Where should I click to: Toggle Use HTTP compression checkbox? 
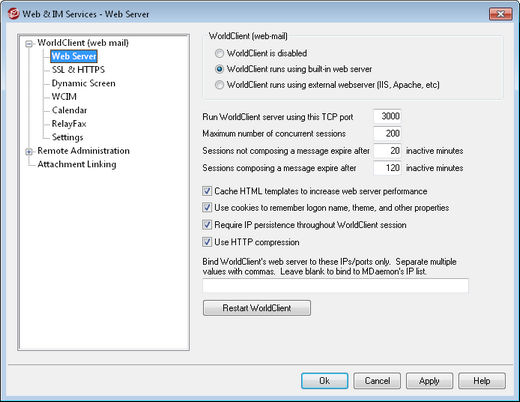(x=207, y=242)
